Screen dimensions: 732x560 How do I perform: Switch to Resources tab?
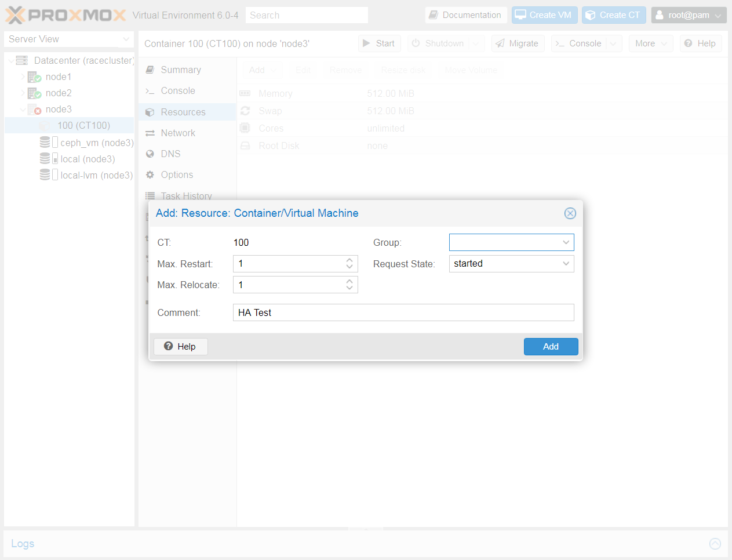coord(187,112)
